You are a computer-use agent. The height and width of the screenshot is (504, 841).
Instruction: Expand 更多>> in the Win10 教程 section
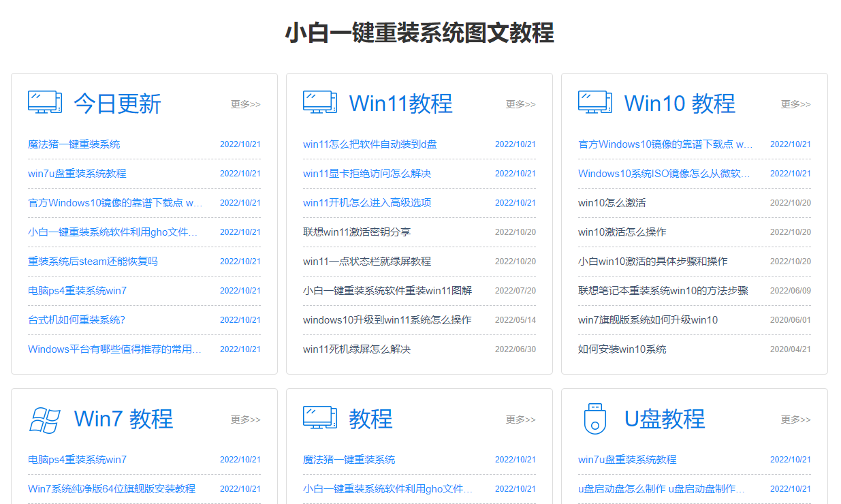coord(795,104)
